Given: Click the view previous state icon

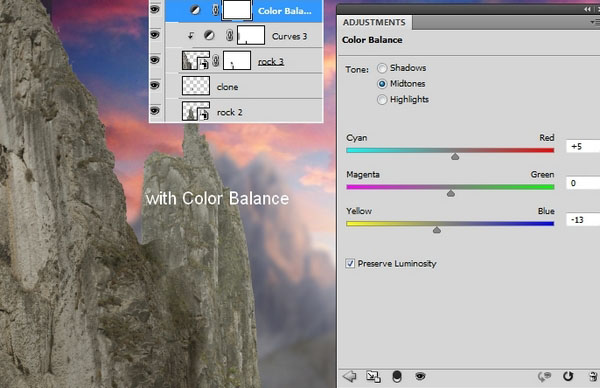Looking at the screenshot, I should tap(544, 377).
